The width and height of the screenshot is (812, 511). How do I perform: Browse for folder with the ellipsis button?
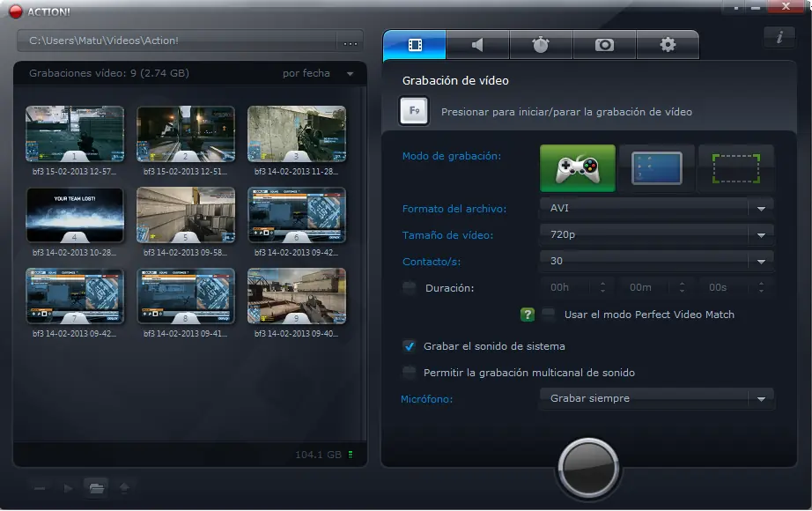tap(350, 41)
